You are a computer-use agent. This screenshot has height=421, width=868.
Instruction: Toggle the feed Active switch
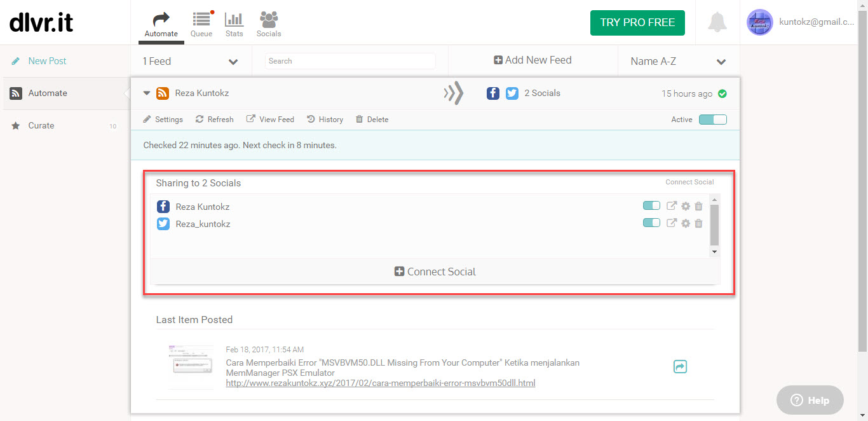coord(712,120)
